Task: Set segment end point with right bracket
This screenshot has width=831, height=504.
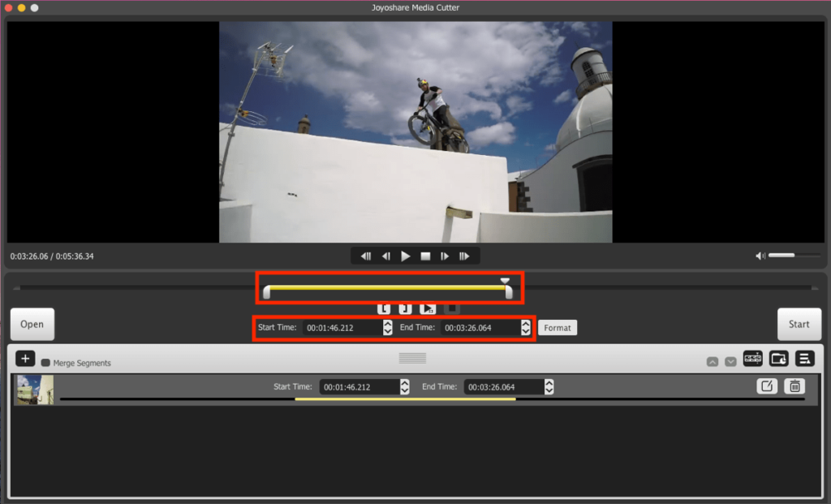Action: point(406,308)
